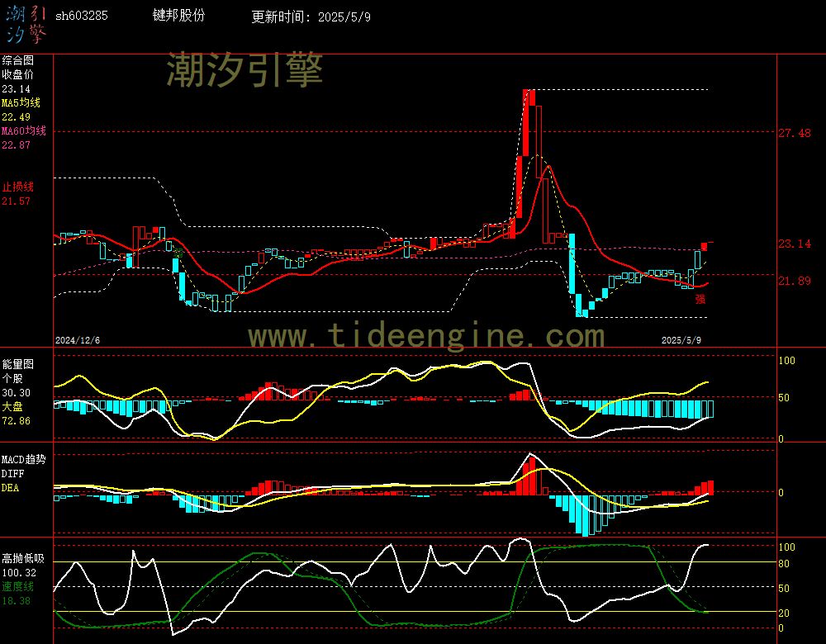The width and height of the screenshot is (826, 644).
Task: Click the 0 axis label in MACD panel
Action: tap(781, 492)
